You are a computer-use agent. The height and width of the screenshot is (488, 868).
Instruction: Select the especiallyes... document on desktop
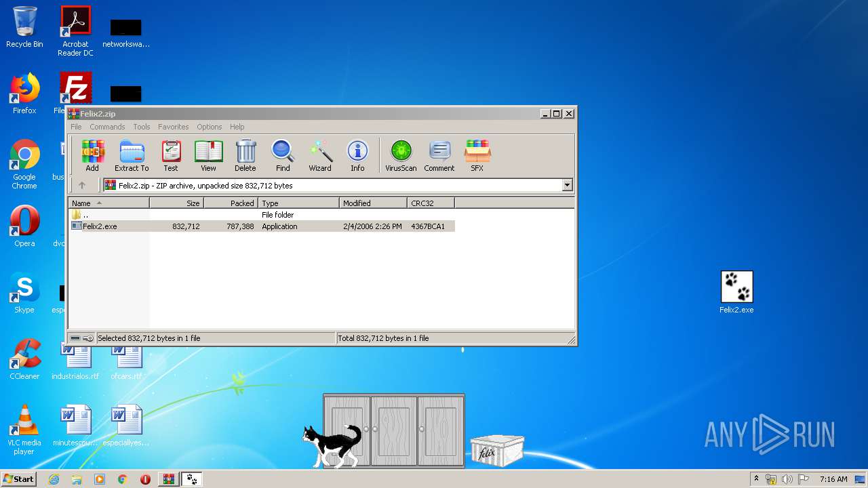[126, 426]
